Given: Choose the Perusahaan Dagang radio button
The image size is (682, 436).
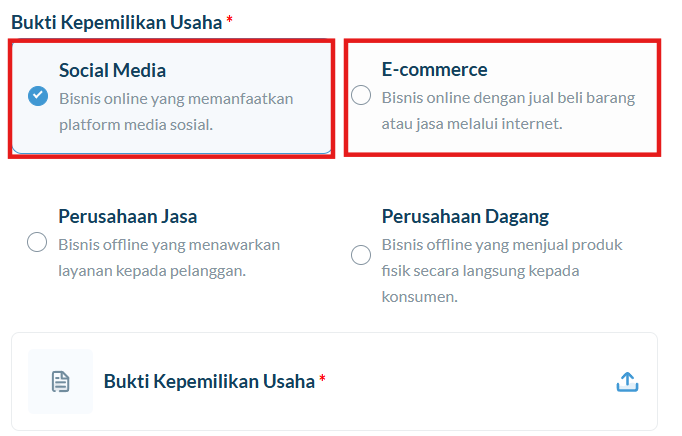Looking at the screenshot, I should coord(361,255).
